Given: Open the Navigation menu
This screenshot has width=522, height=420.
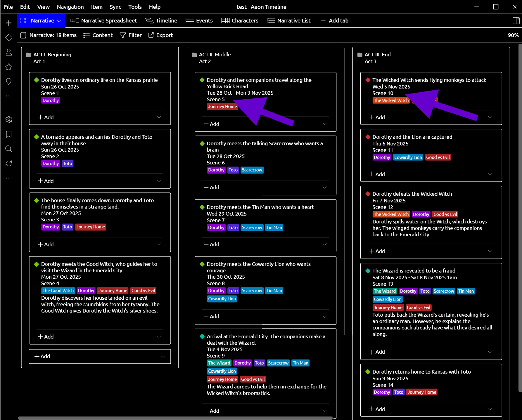Looking at the screenshot, I should tap(70, 7).
